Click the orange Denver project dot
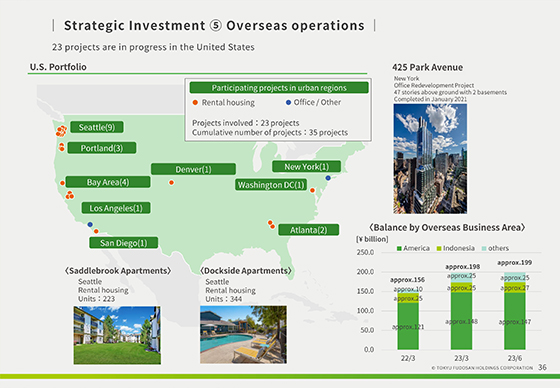The image size is (560, 388). pyautogui.click(x=171, y=183)
